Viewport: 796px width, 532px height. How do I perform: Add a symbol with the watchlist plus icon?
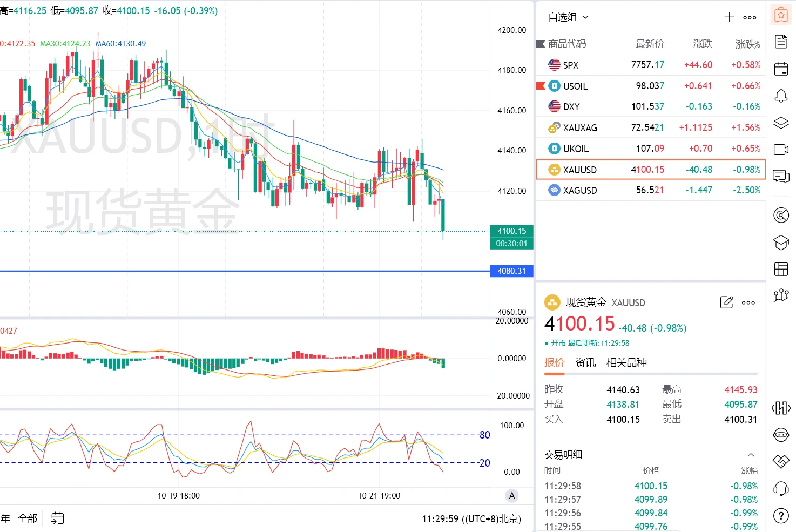pos(729,17)
